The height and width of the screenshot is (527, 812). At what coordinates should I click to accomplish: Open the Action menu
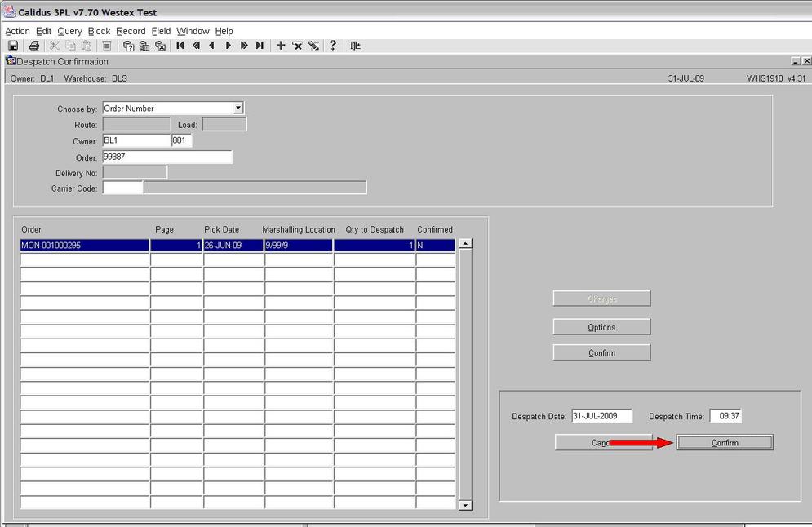(17, 31)
